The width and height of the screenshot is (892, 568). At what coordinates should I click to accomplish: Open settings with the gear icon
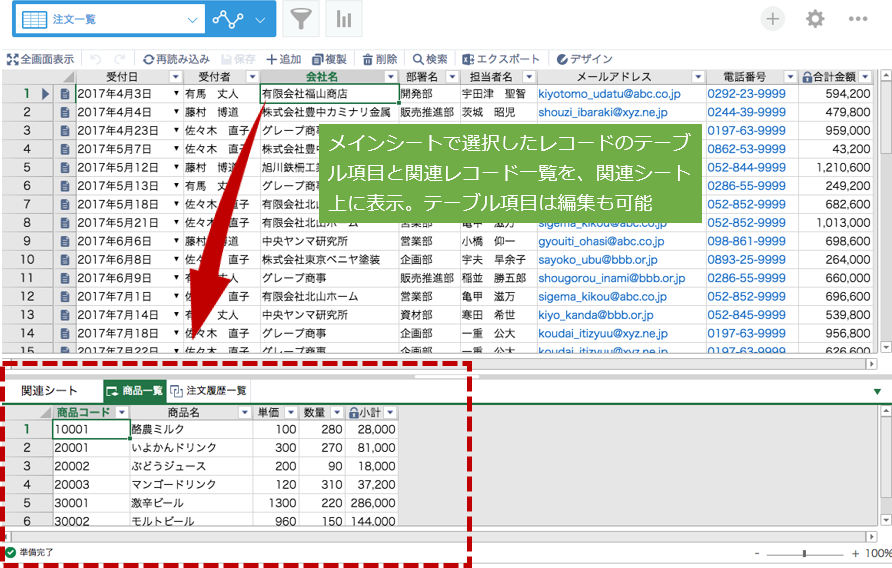815,19
